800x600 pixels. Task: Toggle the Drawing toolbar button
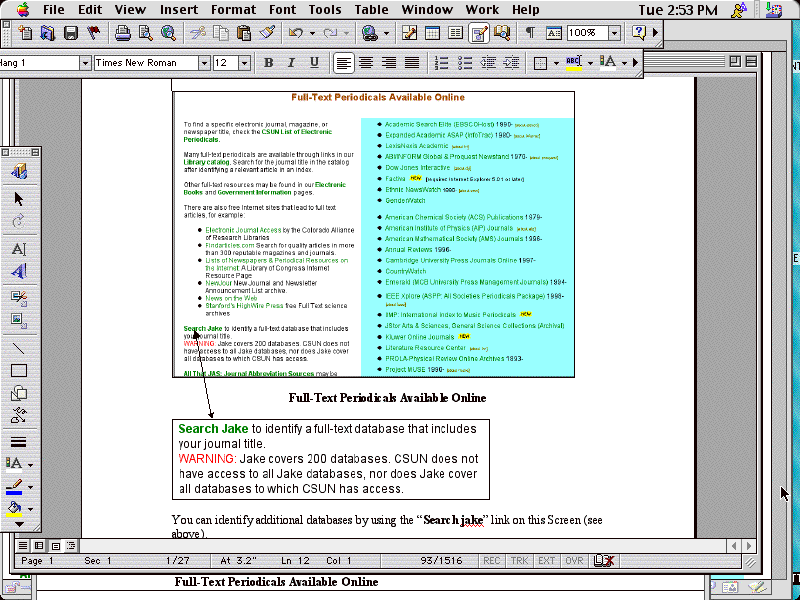[479, 33]
